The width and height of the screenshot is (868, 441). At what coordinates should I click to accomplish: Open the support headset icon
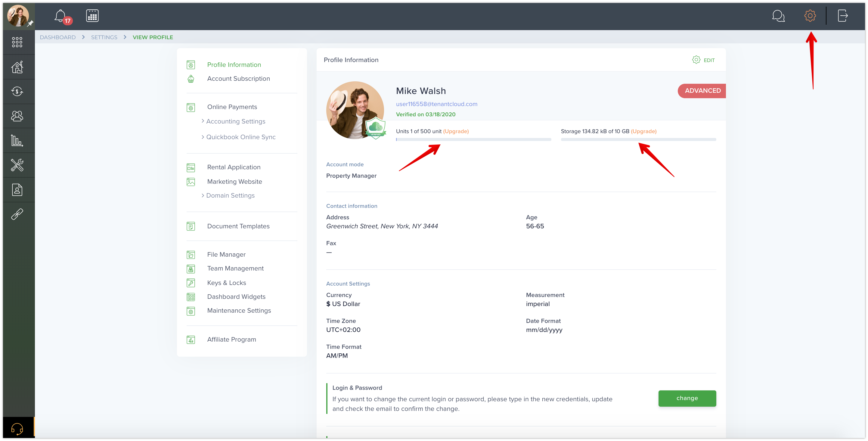click(x=17, y=429)
